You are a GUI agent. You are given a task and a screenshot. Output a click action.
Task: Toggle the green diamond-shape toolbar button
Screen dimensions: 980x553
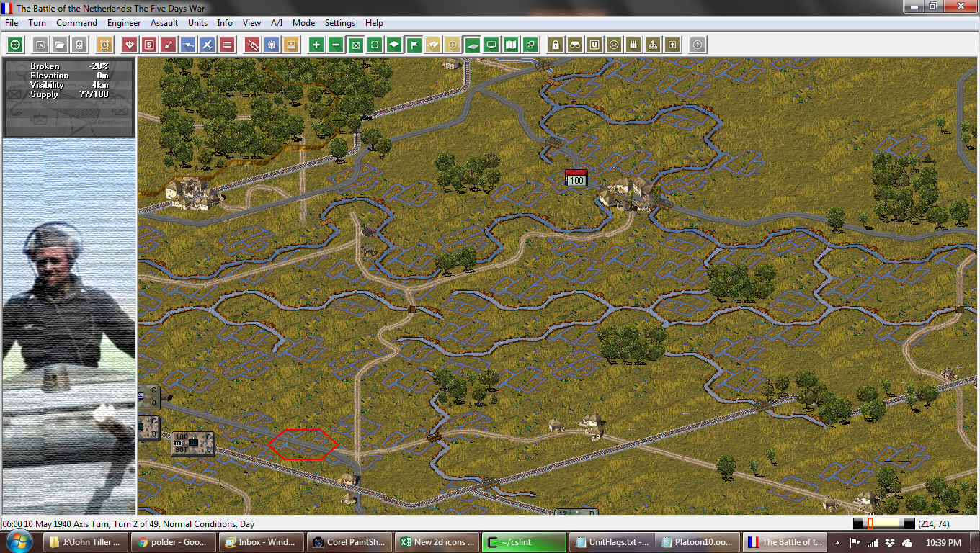click(x=394, y=45)
